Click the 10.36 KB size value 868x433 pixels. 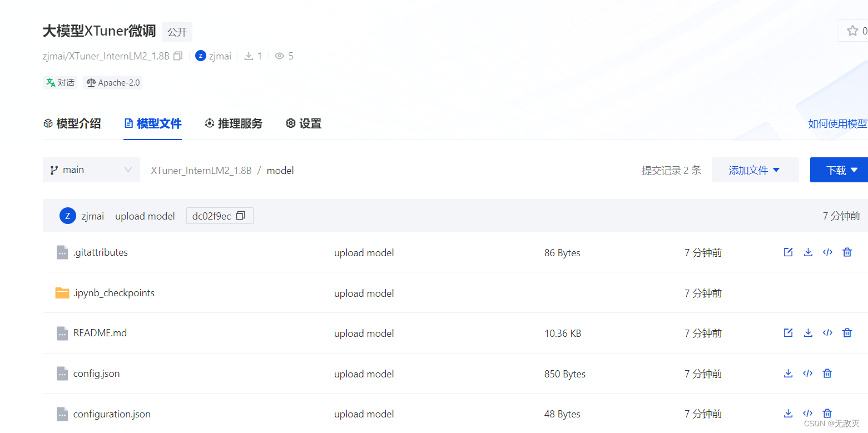(x=563, y=334)
